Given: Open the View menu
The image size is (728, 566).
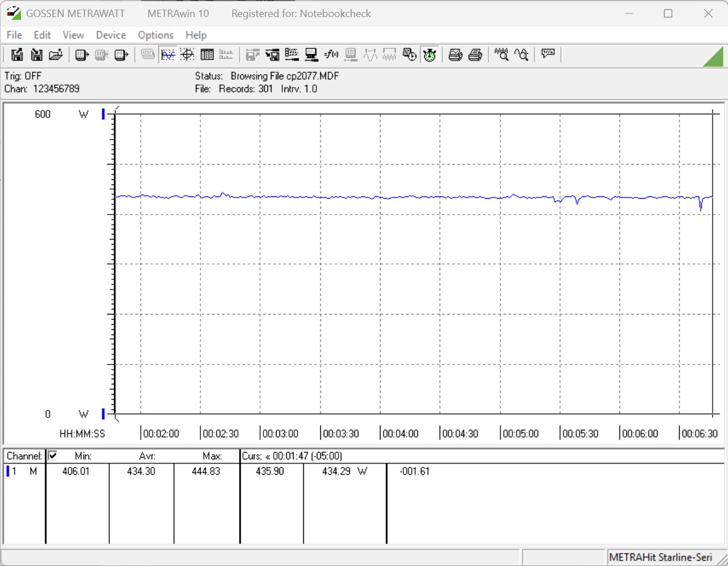Looking at the screenshot, I should [x=73, y=35].
